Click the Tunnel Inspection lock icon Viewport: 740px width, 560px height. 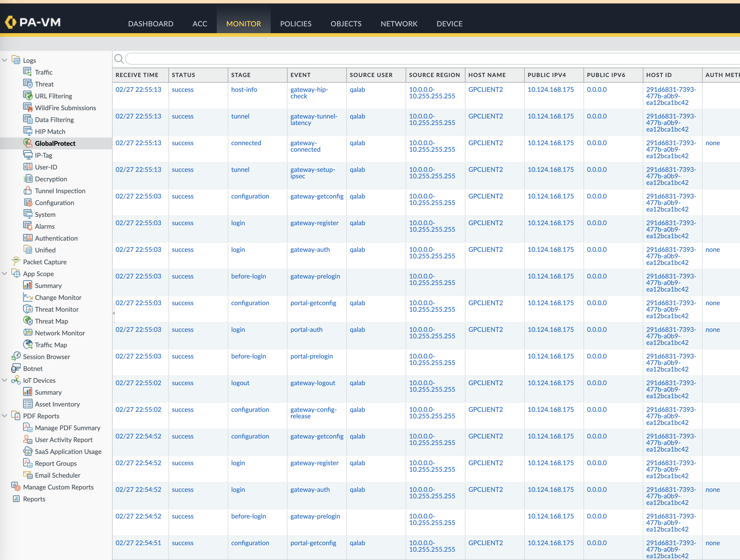coord(28,191)
